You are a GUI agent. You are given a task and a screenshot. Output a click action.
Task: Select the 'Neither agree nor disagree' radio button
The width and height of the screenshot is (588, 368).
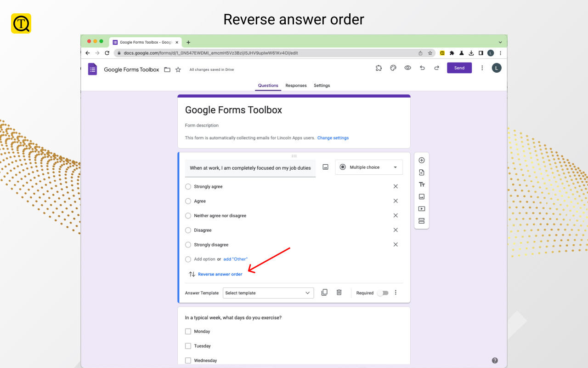tap(188, 216)
